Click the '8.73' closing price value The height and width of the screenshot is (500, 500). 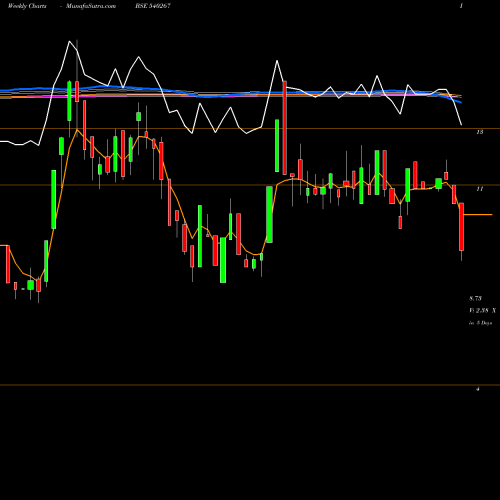coord(475,298)
